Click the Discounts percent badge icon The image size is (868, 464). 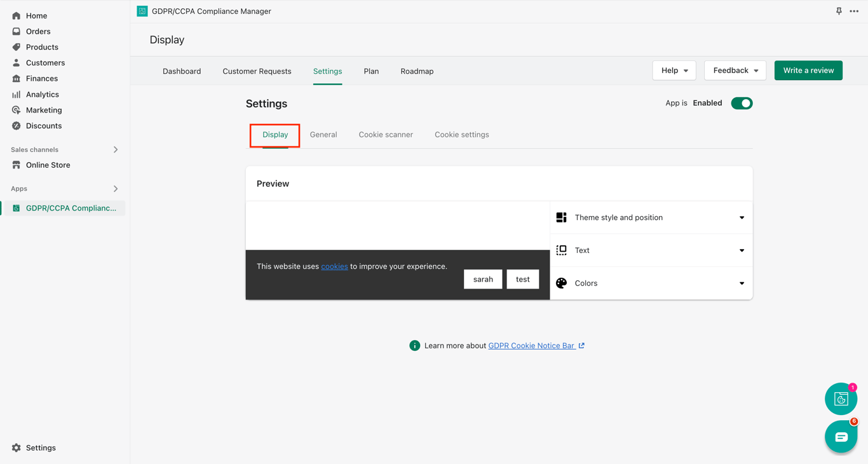(17, 126)
